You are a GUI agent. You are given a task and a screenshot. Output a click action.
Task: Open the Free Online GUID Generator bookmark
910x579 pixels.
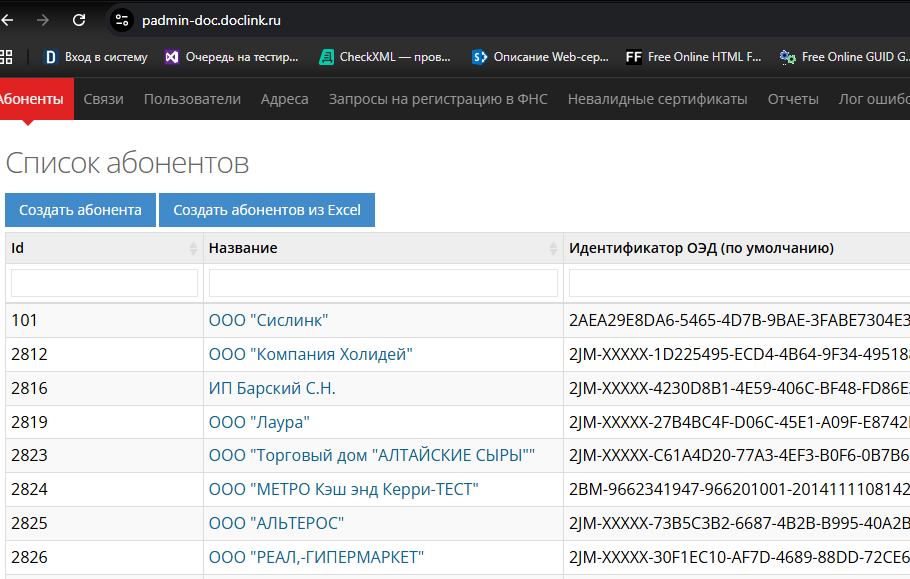844,57
